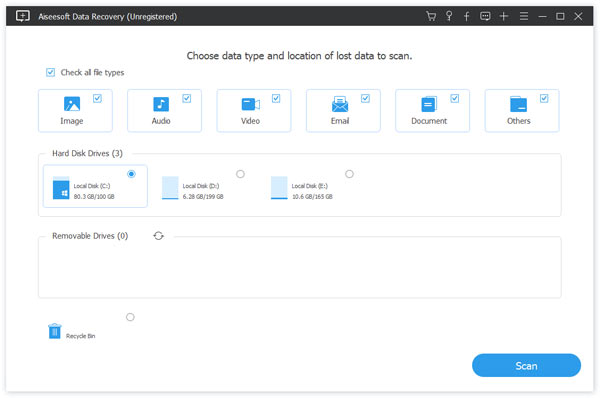Viewport: 600px width, 398px height.
Task: Toggle Check all file types checkbox
Action: pyautogui.click(x=51, y=72)
